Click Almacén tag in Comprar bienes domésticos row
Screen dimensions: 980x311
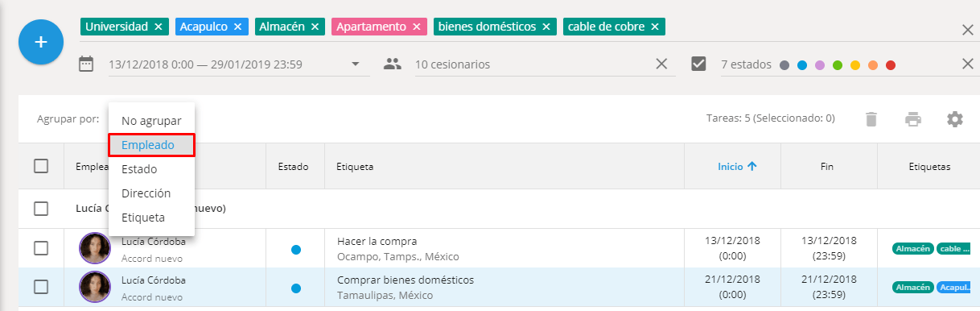(912, 287)
